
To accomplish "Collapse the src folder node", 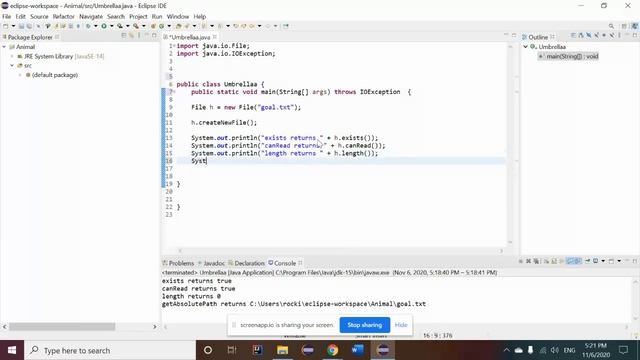I will 12,66.
